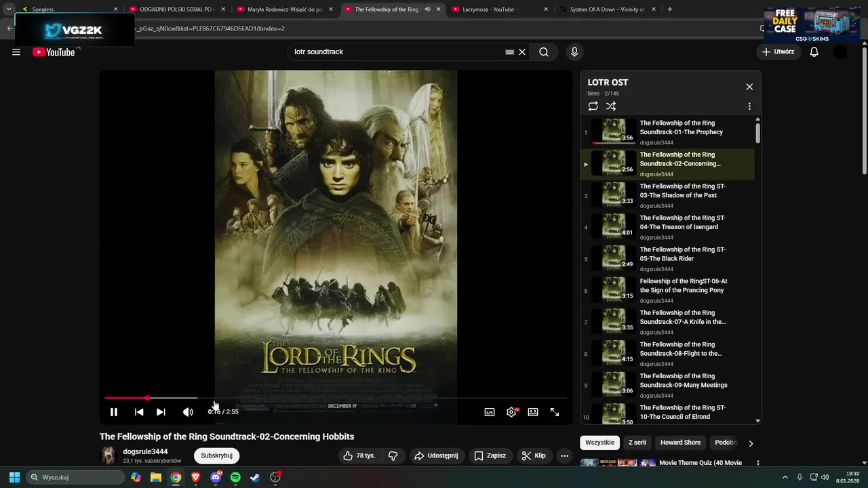Viewport: 868px width, 488px height.
Task: Play A Knife in the... track
Action: (x=668, y=322)
